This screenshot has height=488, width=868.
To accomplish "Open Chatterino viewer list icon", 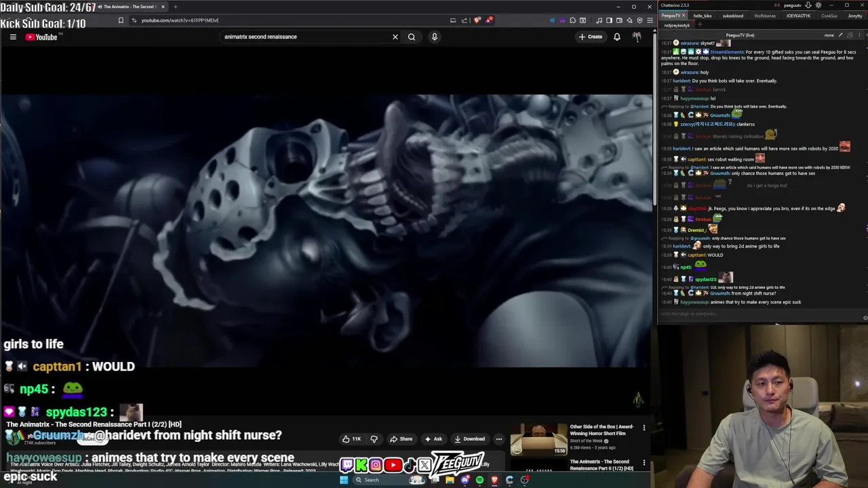I will click(850, 35).
